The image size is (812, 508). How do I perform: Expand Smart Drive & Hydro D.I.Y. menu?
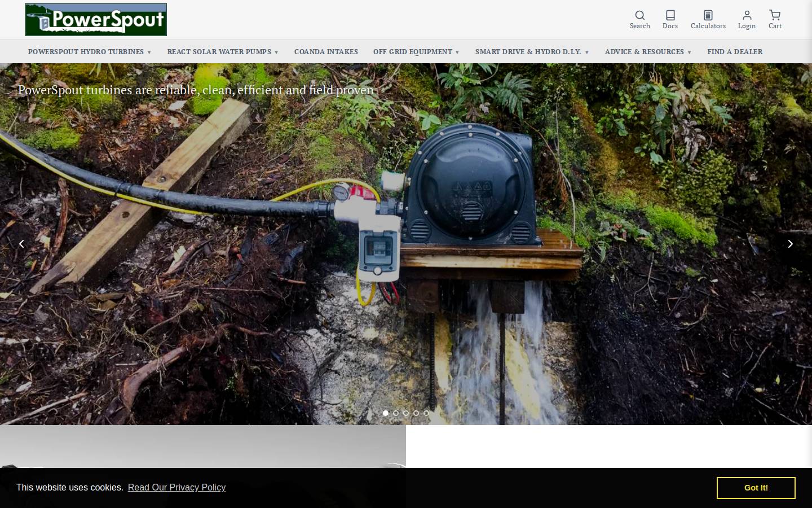click(x=532, y=51)
